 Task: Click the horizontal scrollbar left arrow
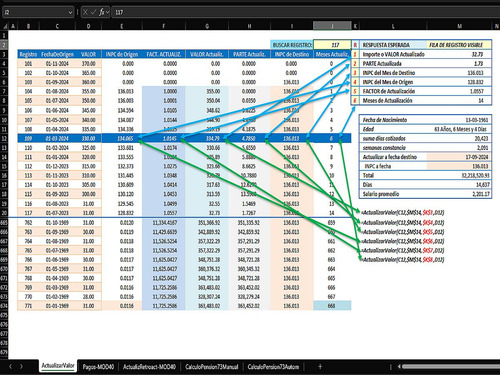point(399,367)
